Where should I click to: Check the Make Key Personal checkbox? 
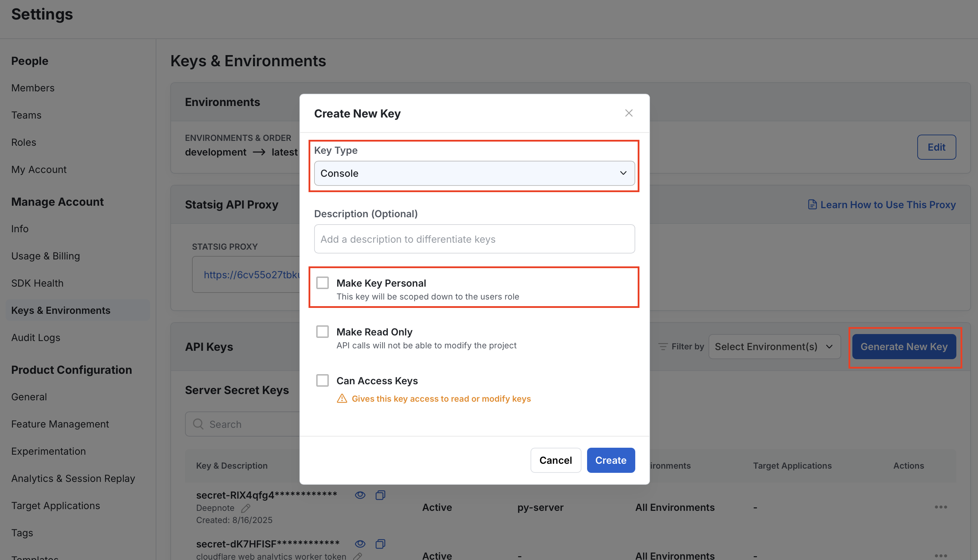[323, 283]
